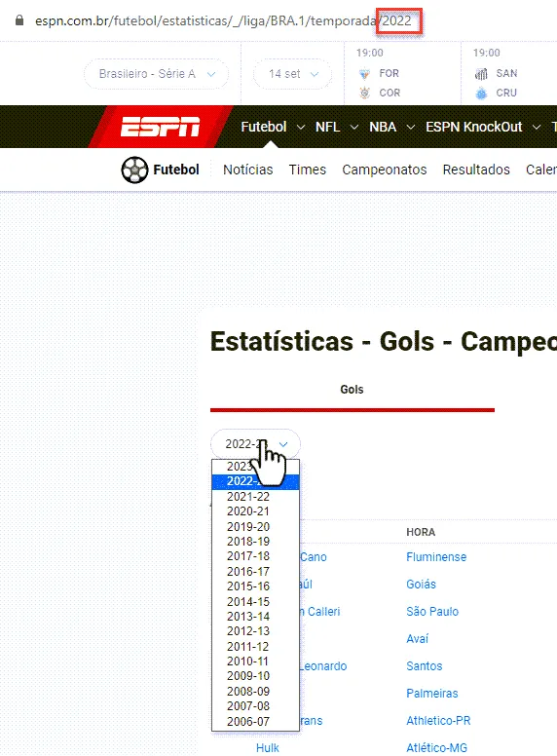Open the Brasileiro - Série A dropdown
The width and height of the screenshot is (557, 756).
coord(156,74)
